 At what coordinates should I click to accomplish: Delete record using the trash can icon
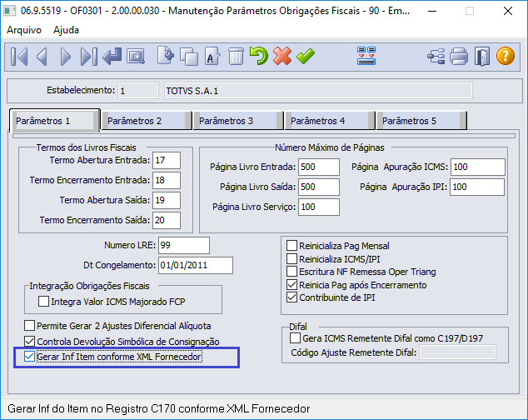236,57
